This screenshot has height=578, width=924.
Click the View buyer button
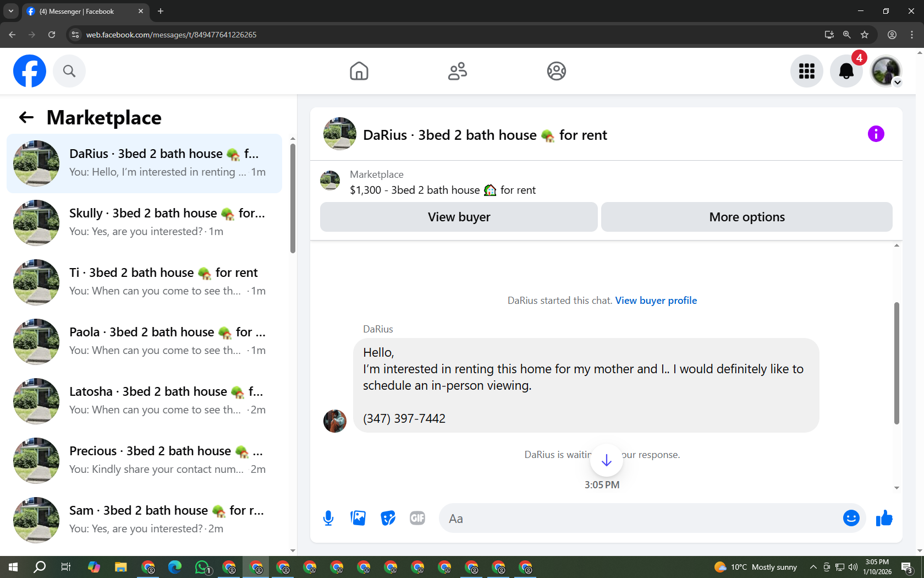[459, 217]
